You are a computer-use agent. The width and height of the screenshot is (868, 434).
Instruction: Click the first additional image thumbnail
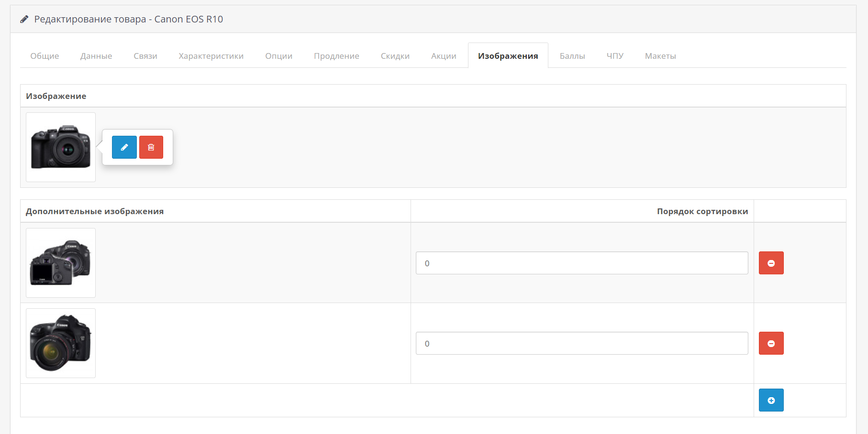61,263
